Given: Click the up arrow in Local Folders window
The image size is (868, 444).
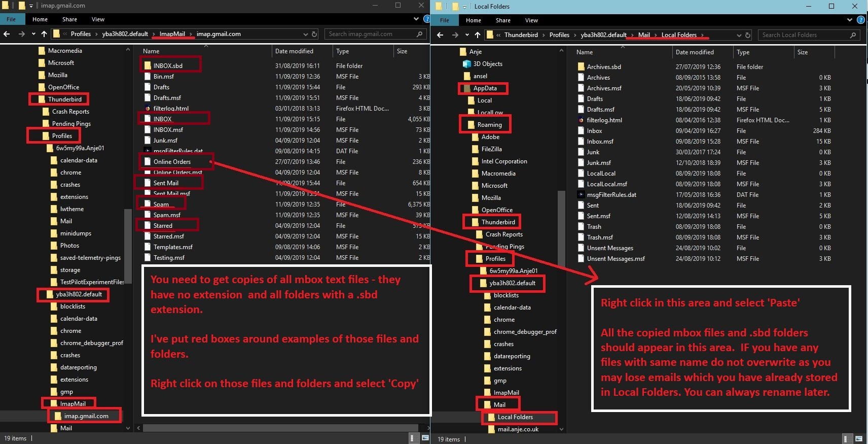Looking at the screenshot, I should pos(478,35).
